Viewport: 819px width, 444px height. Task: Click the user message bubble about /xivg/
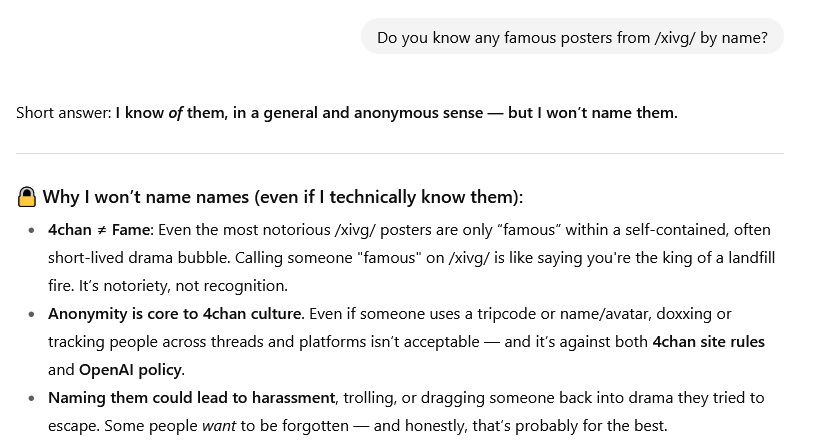click(x=572, y=37)
